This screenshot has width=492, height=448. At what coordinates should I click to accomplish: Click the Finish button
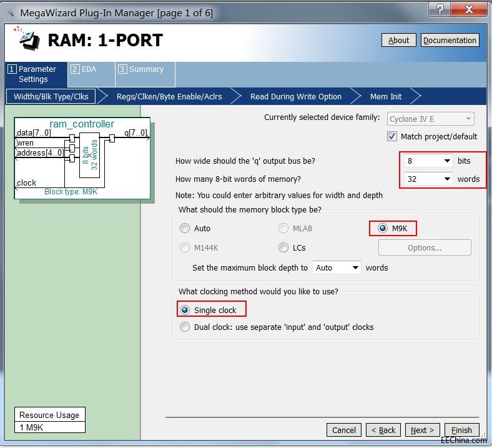(x=461, y=430)
